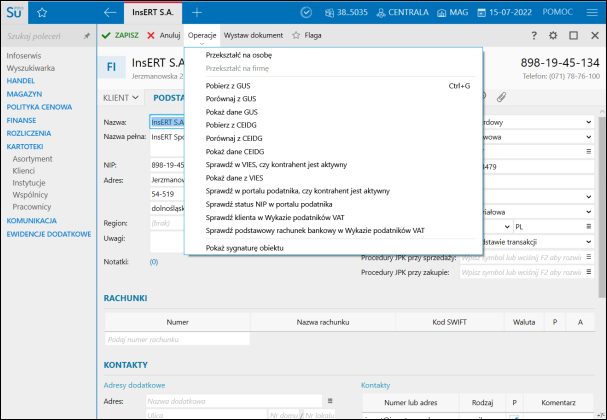Click Szukaj poleceń search field

43,36
